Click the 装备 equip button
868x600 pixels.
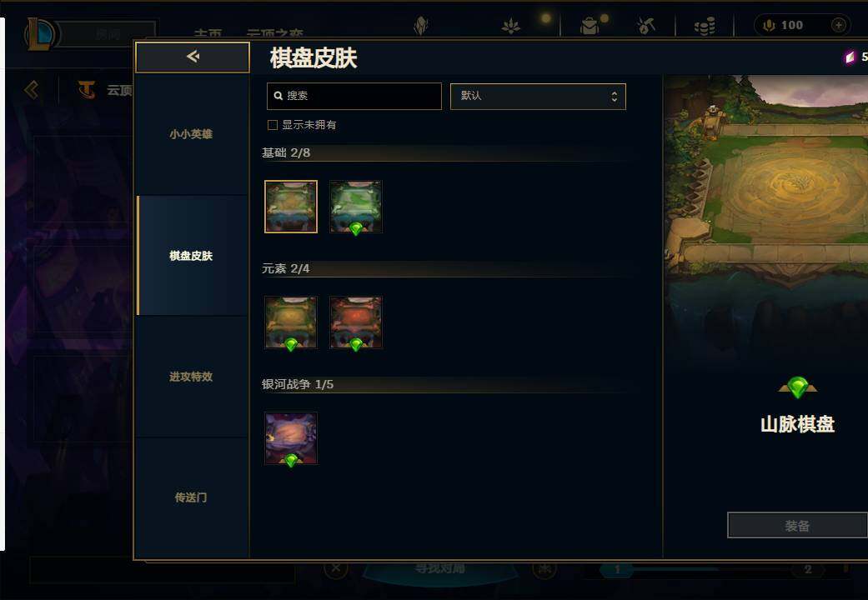(797, 525)
